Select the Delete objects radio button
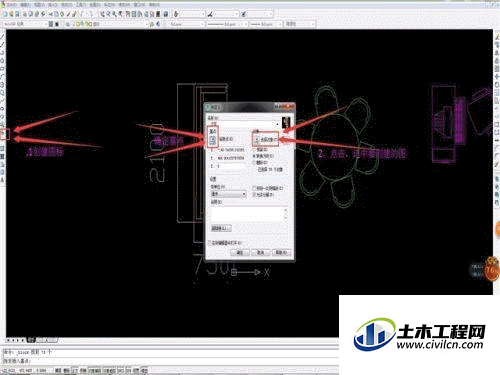The height and width of the screenshot is (375, 500). (254, 162)
